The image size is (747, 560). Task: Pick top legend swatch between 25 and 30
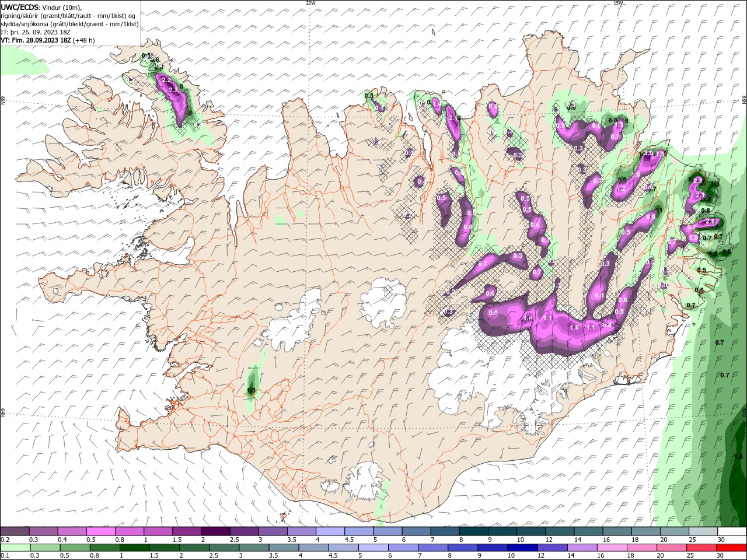703,531
